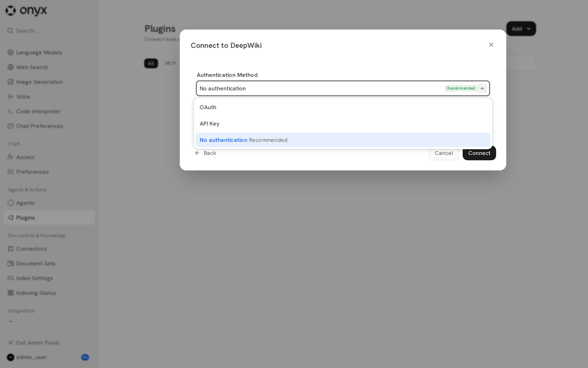
Task: Open the Add dropdown button
Action: 521,29
